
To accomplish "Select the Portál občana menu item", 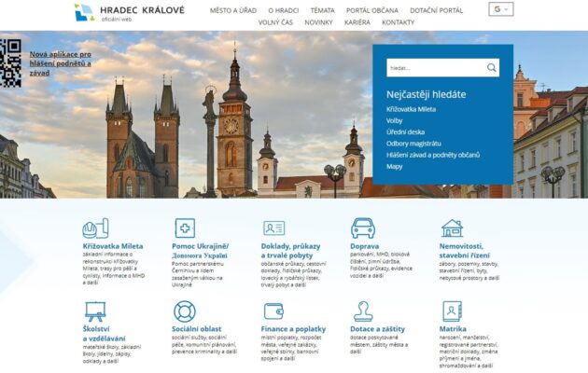I will [371, 10].
